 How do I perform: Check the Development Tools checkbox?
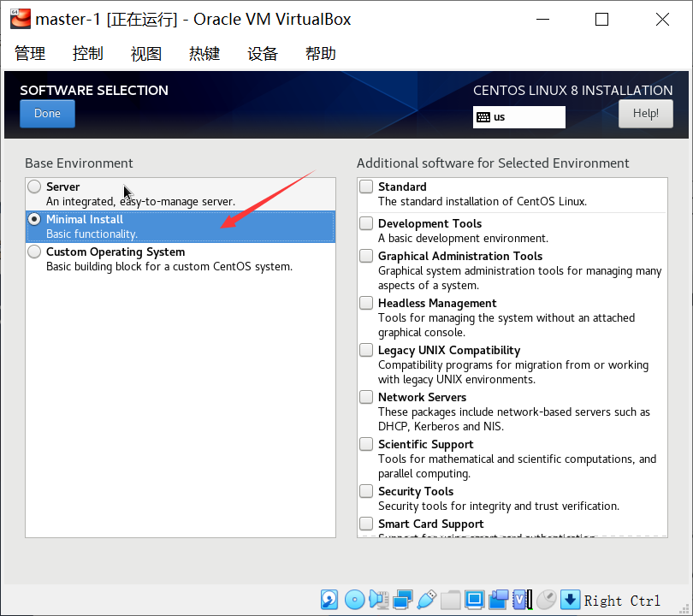pyautogui.click(x=366, y=223)
